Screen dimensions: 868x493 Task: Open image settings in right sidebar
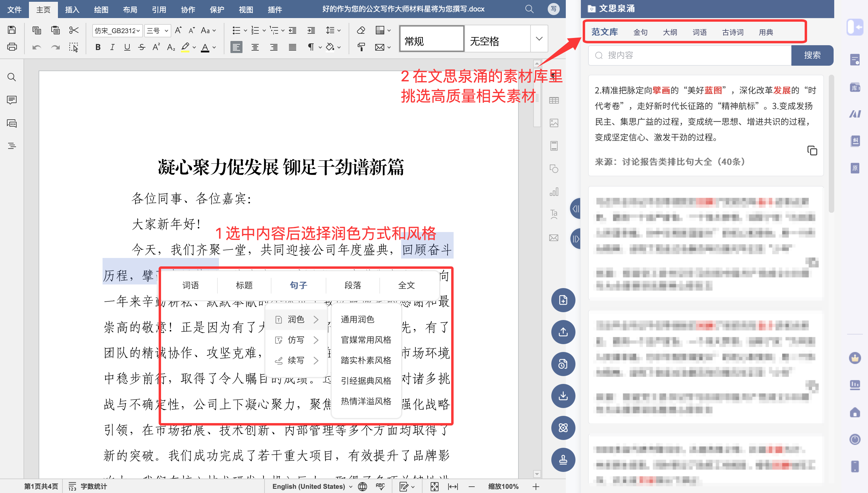click(554, 123)
